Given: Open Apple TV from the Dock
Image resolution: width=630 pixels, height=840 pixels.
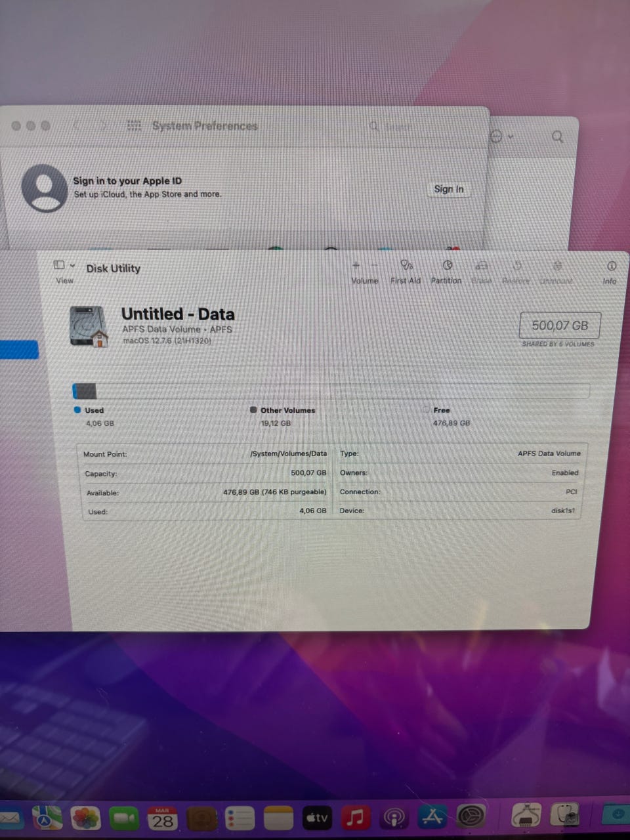Looking at the screenshot, I should [317, 818].
